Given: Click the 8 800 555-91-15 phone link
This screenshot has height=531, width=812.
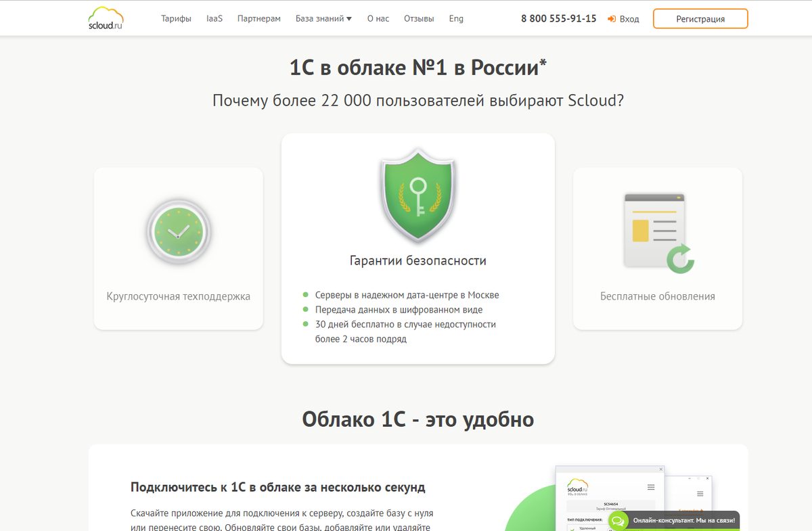Looking at the screenshot, I should [x=558, y=18].
